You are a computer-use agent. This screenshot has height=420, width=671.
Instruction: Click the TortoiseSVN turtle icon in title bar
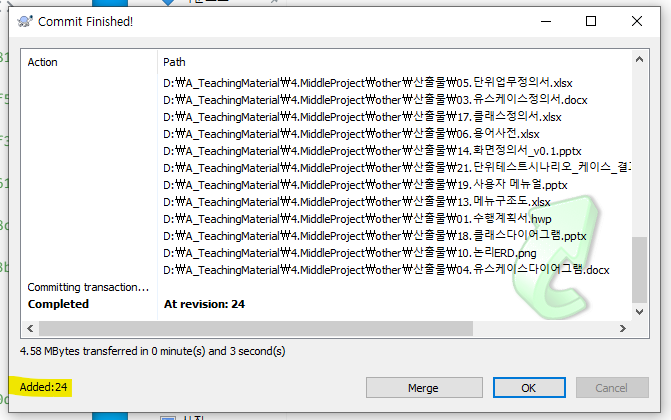[x=25, y=21]
